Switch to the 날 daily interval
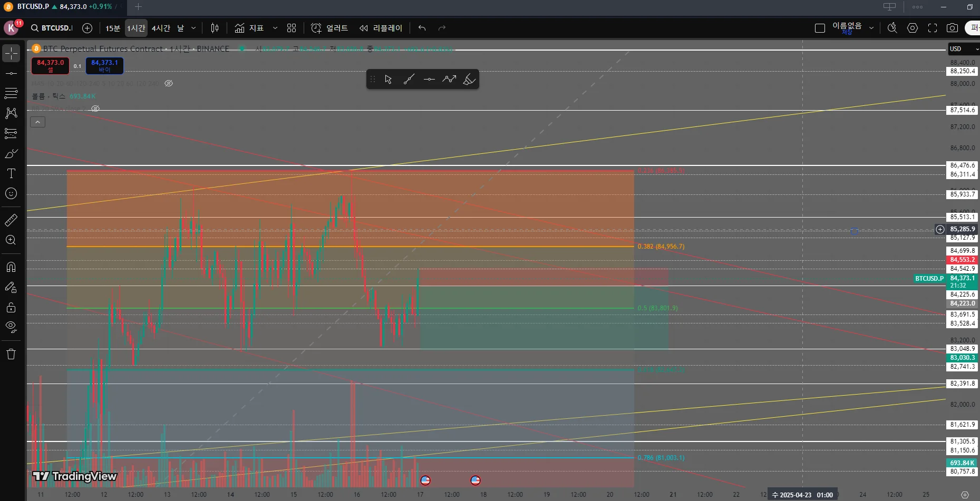The image size is (980, 501). coord(180,28)
